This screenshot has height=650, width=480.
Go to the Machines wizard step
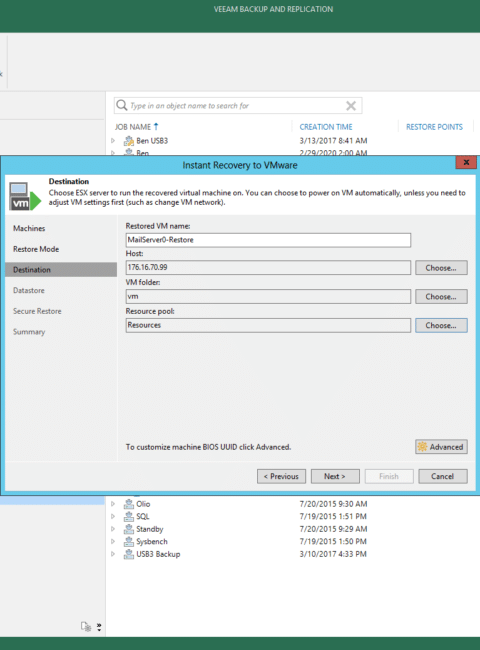(x=29, y=228)
